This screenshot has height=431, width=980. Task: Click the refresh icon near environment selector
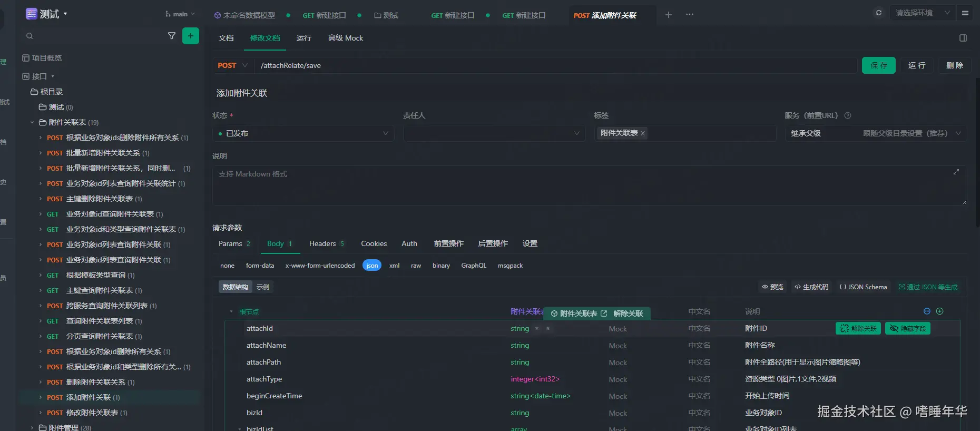click(x=879, y=13)
